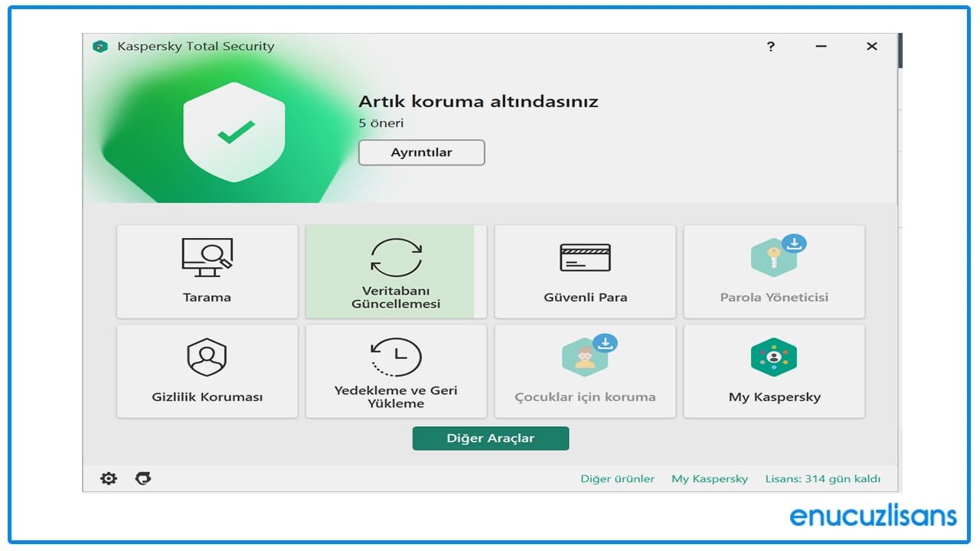Click the "5 öneri" recommendations text
Screen dimensions: 980x551
pos(381,123)
